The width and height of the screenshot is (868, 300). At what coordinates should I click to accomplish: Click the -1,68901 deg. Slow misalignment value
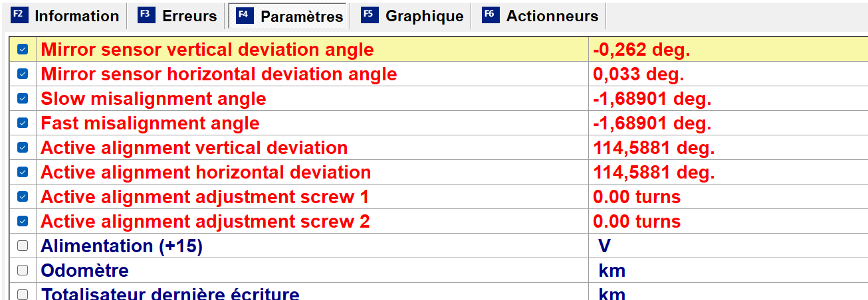(x=652, y=99)
